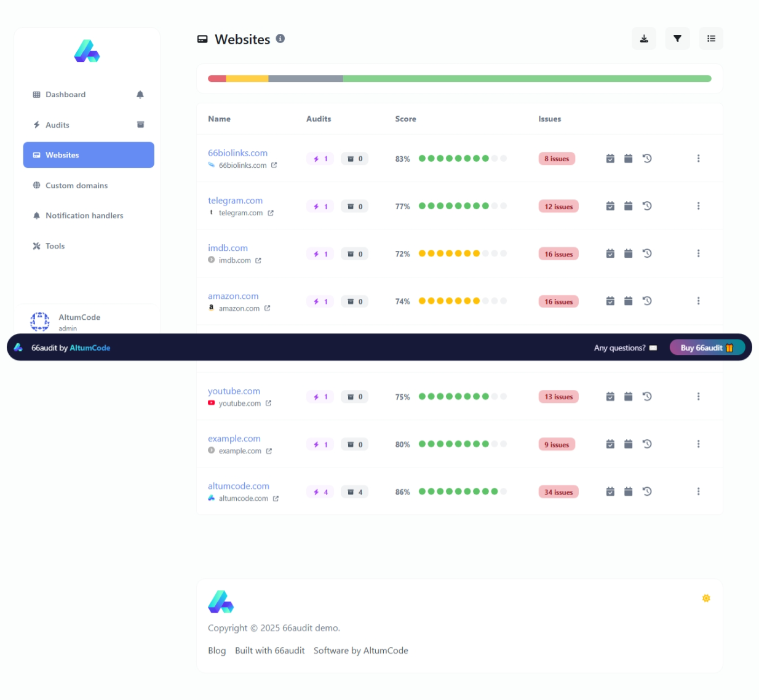The height and width of the screenshot is (700, 759).
Task: Open three-dot menu for telegram.com row
Action: click(698, 206)
